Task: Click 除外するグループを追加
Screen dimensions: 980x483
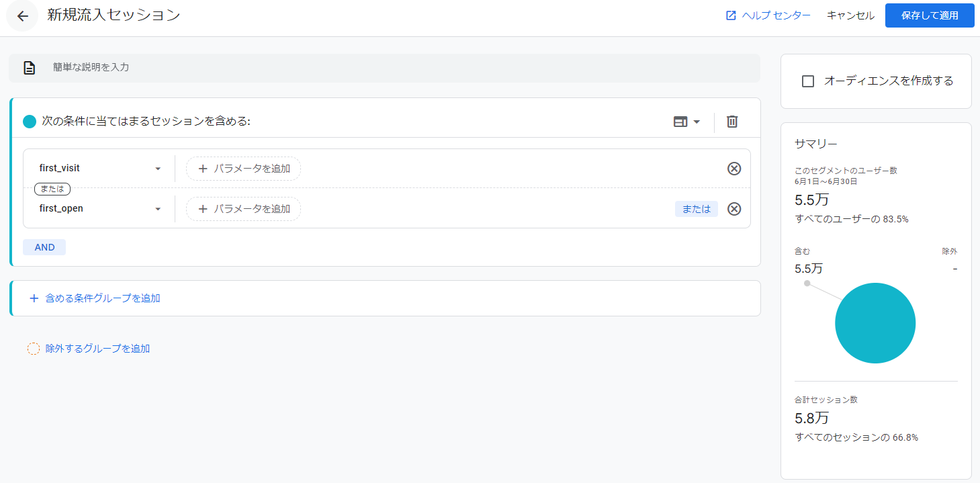Action: (97, 349)
